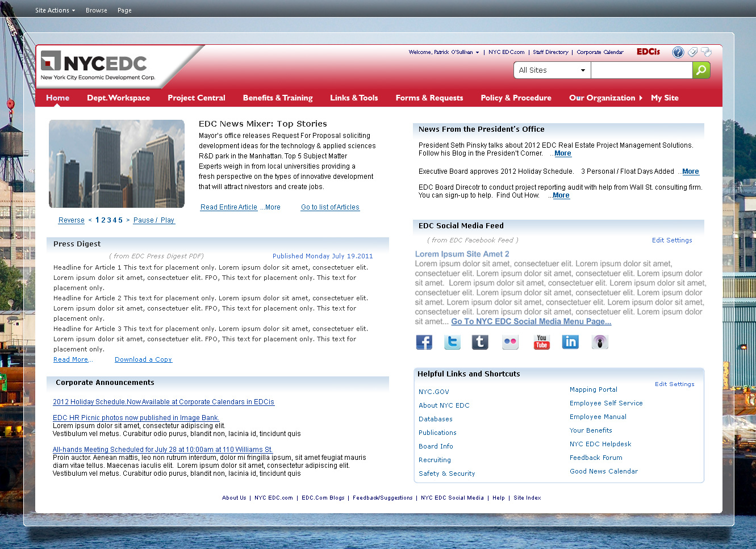Jump to story number 5

(120, 220)
